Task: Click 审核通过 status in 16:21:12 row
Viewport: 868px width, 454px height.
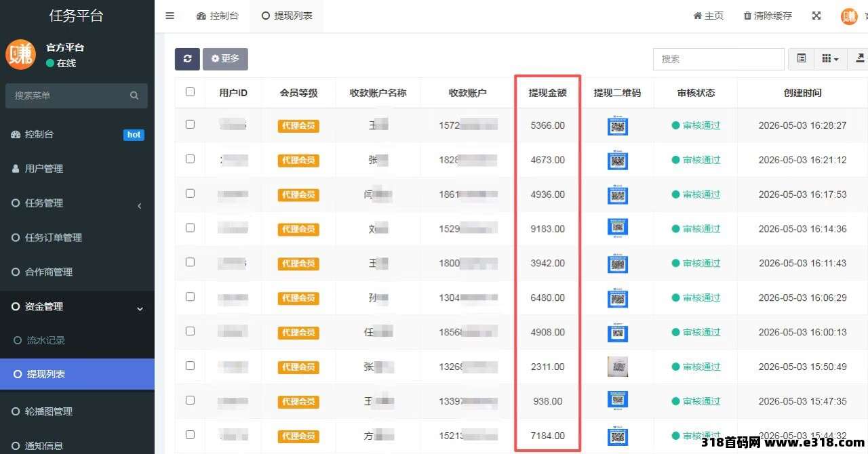Action: 696,160
